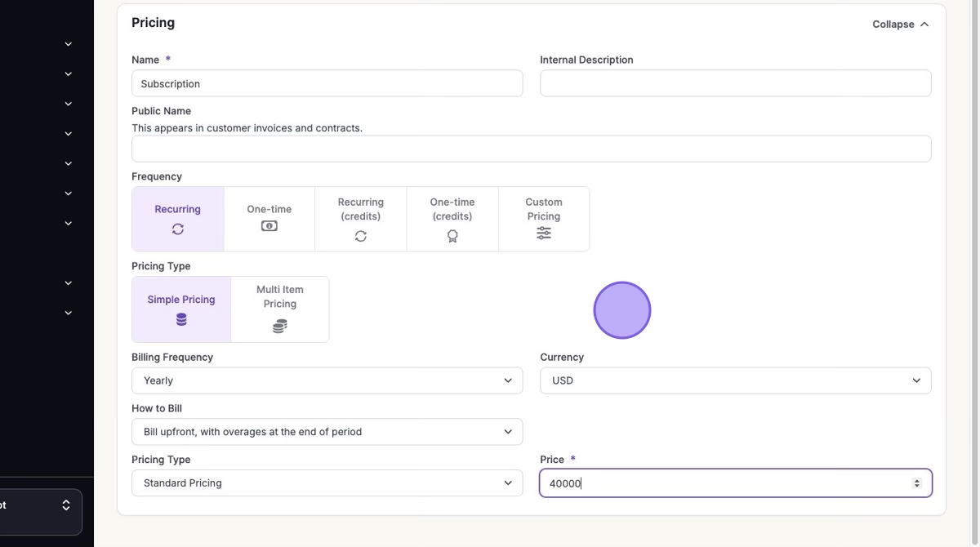The height and width of the screenshot is (547, 980).
Task: Click the up-down selector icon in sidebar footer
Action: 66,505
